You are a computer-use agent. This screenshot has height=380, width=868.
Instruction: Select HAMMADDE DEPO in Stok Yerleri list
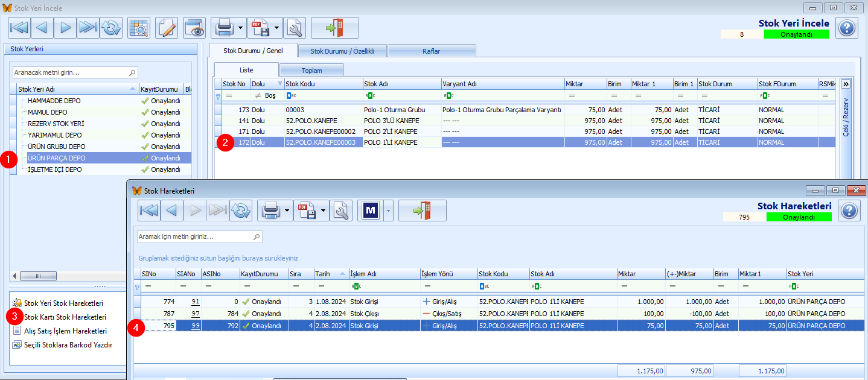[104, 101]
